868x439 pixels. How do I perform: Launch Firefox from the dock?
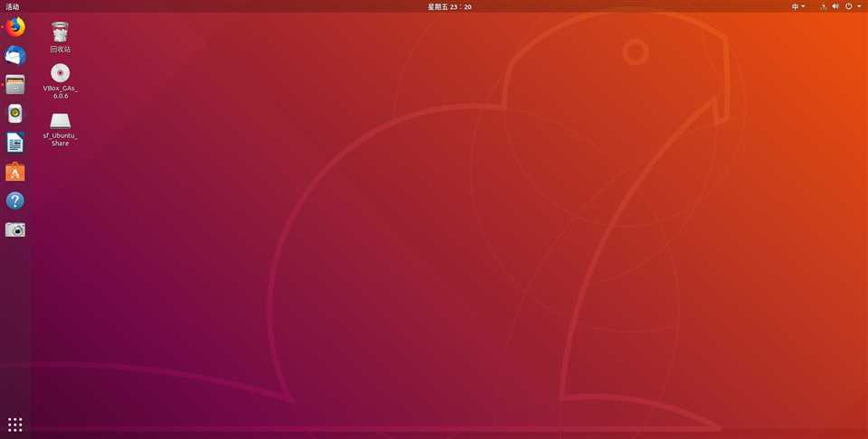[15, 27]
